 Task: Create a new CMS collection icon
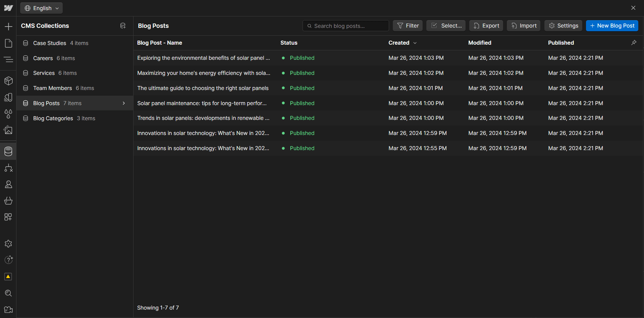click(x=123, y=26)
